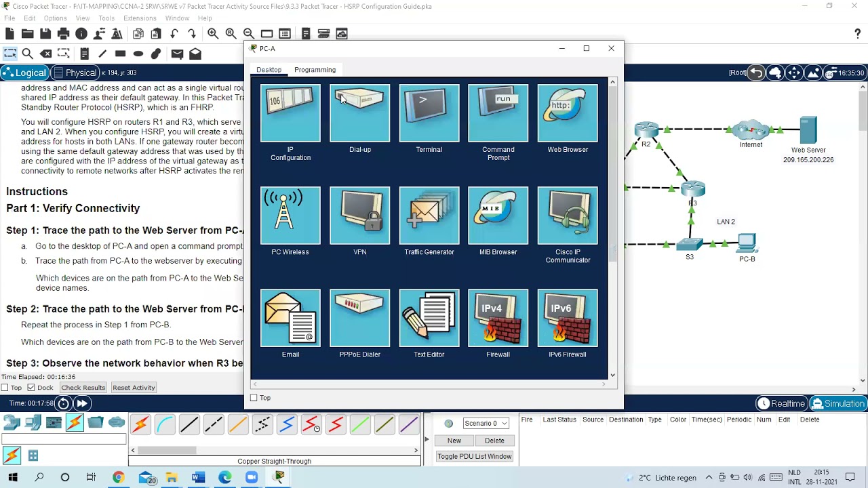
Task: Uncheck the Dock checkbox
Action: [31, 388]
